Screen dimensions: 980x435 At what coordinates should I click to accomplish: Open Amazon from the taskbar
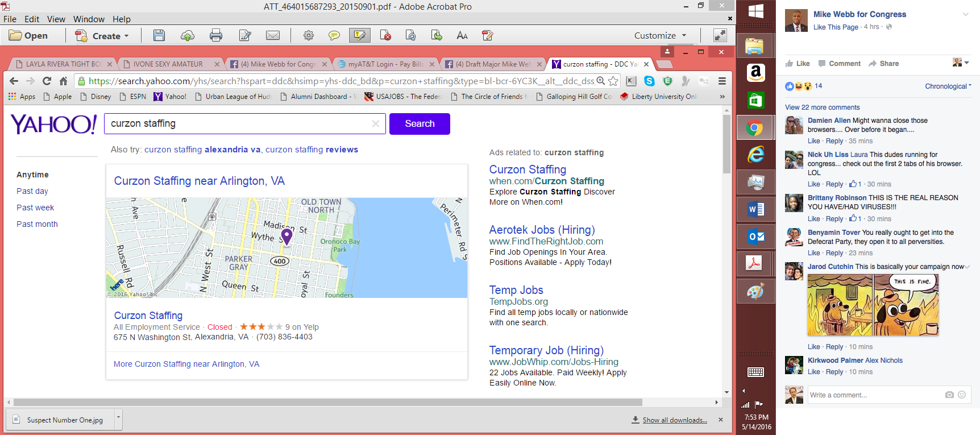click(x=755, y=73)
